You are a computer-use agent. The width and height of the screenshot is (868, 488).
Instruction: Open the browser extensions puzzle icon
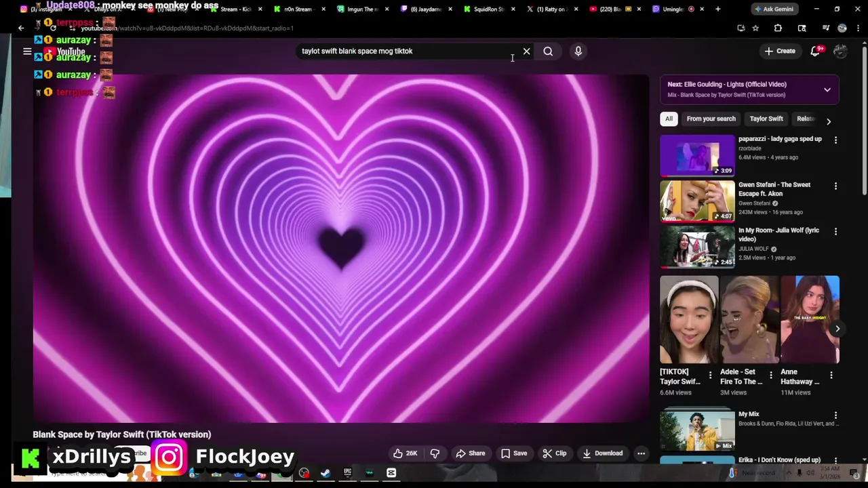click(778, 28)
